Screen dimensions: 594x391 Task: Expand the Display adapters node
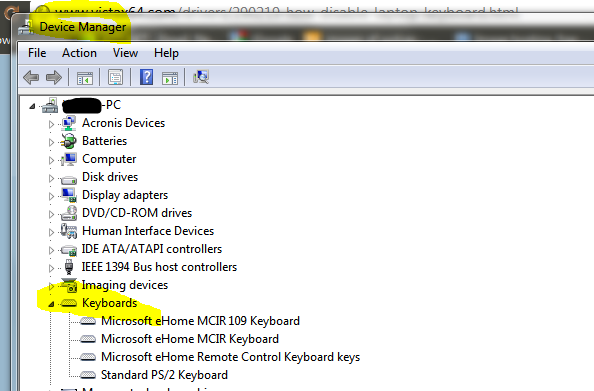[51, 196]
